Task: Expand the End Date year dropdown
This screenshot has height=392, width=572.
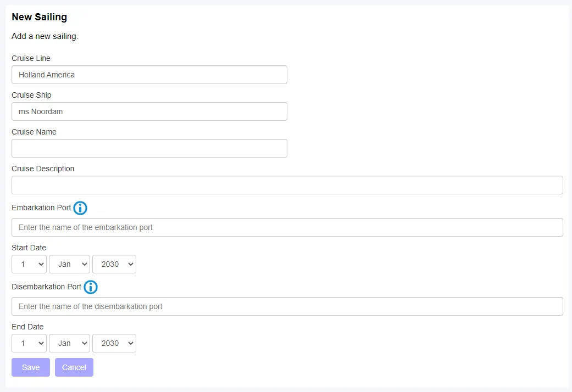Action: coord(114,343)
